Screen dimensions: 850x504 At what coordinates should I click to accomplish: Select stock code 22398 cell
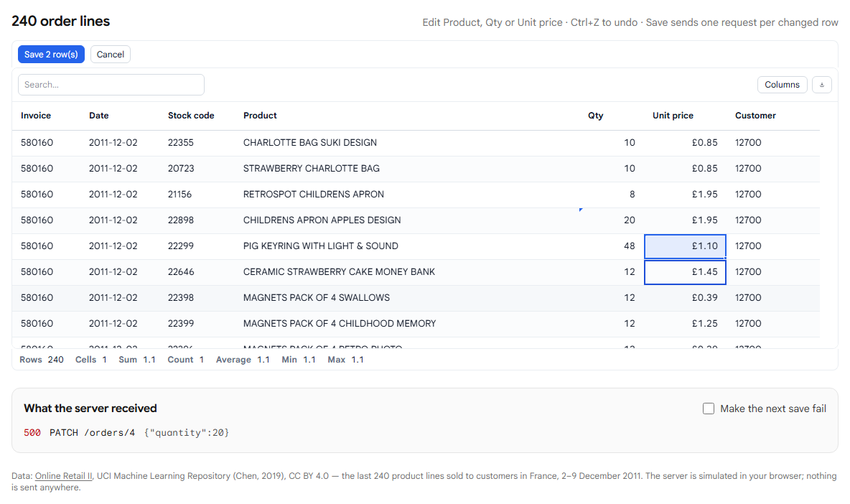click(197, 297)
